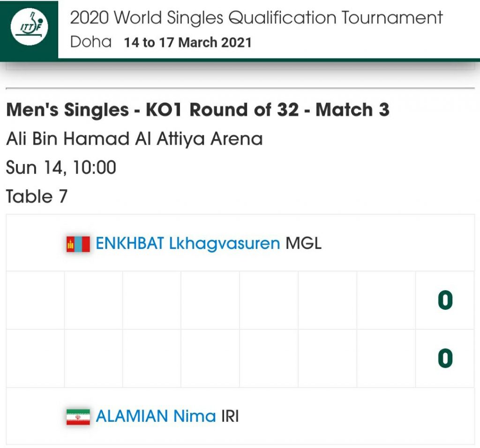Click the Men's Singles Match 3 heading
The height and width of the screenshot is (448, 480).
pyautogui.click(x=197, y=110)
